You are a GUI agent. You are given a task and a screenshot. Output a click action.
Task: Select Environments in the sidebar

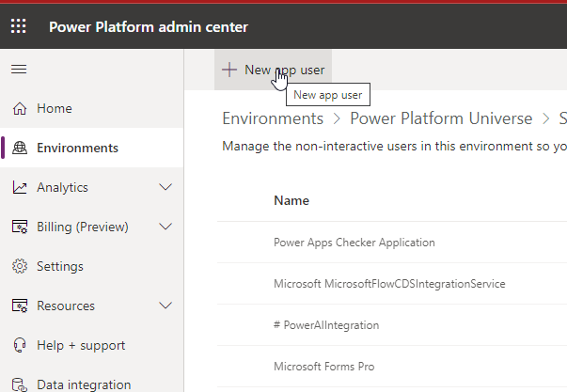[91, 148]
